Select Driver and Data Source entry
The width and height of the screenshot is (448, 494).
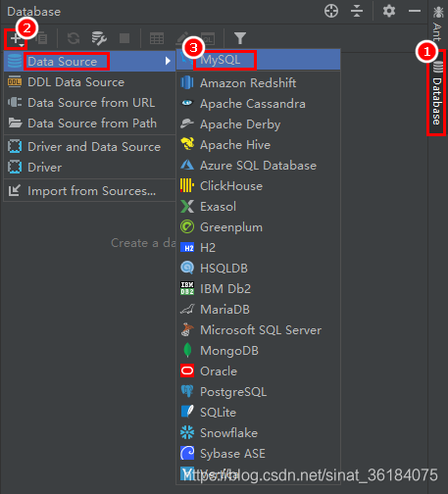click(89, 147)
